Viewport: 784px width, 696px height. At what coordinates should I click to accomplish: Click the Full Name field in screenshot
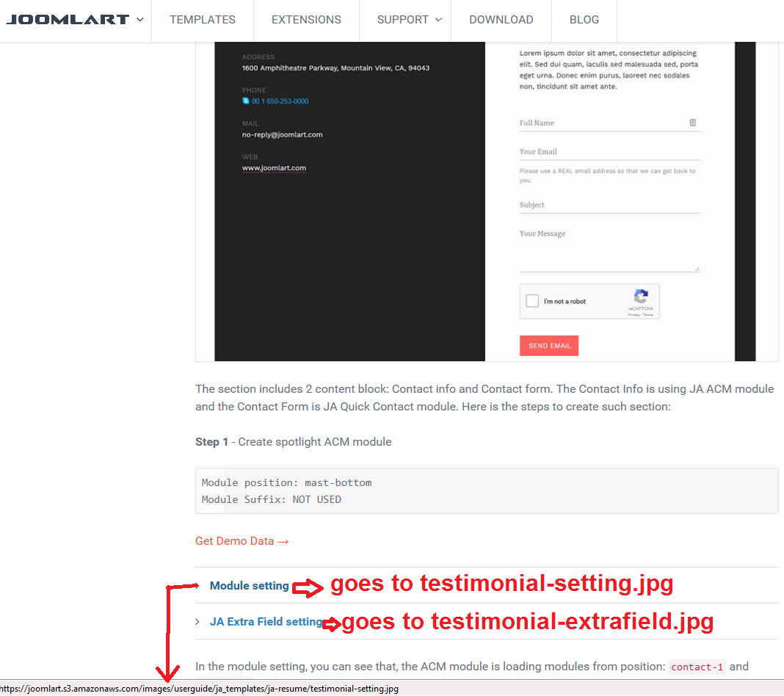(x=609, y=123)
